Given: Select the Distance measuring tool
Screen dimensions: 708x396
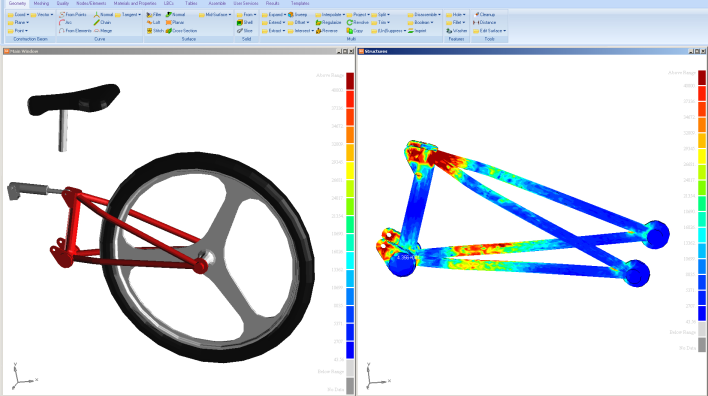Looking at the screenshot, I should tap(484, 22).
